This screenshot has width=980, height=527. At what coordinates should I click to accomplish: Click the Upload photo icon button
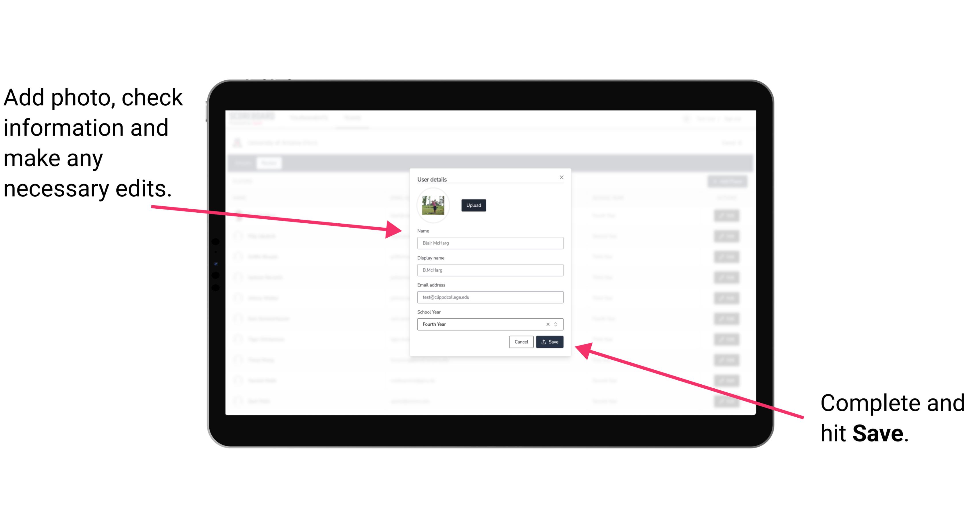click(x=473, y=205)
